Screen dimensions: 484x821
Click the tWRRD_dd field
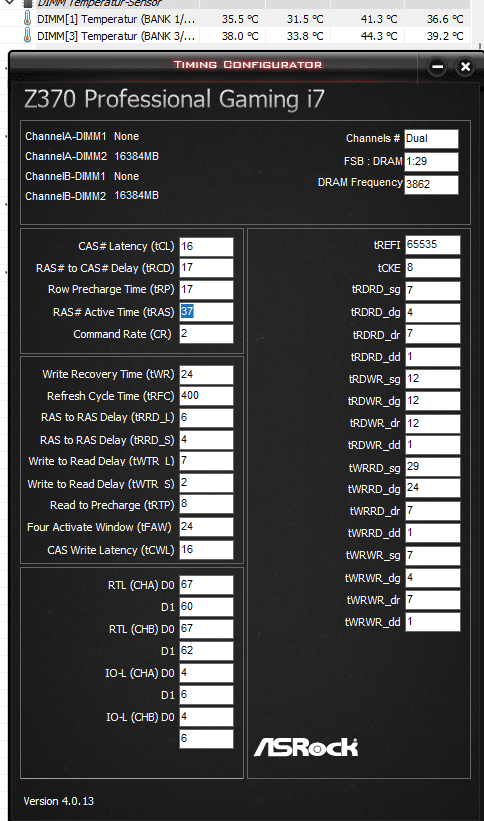click(x=433, y=533)
